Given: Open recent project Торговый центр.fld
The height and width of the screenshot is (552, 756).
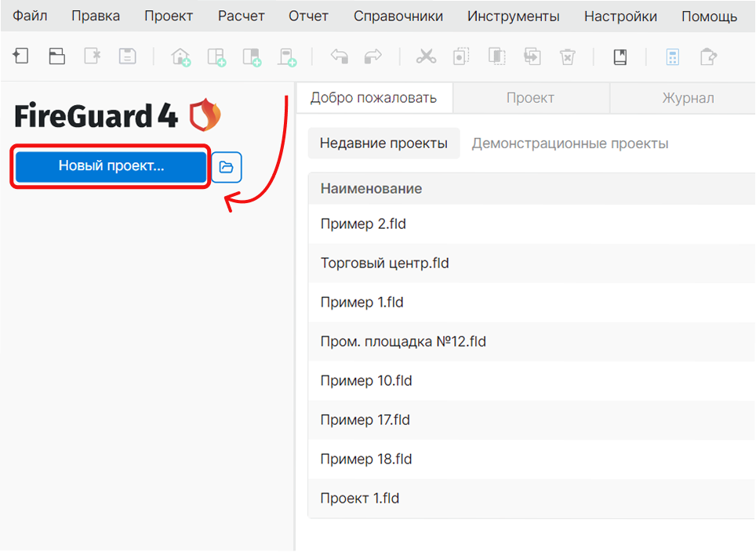Looking at the screenshot, I should click(532, 263).
